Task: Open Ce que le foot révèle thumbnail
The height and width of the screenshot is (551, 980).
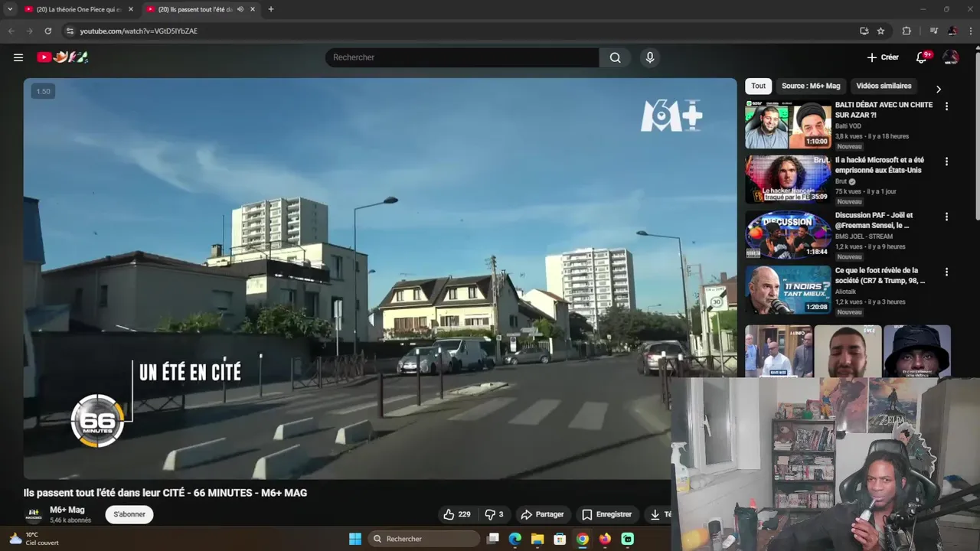Action: [788, 290]
